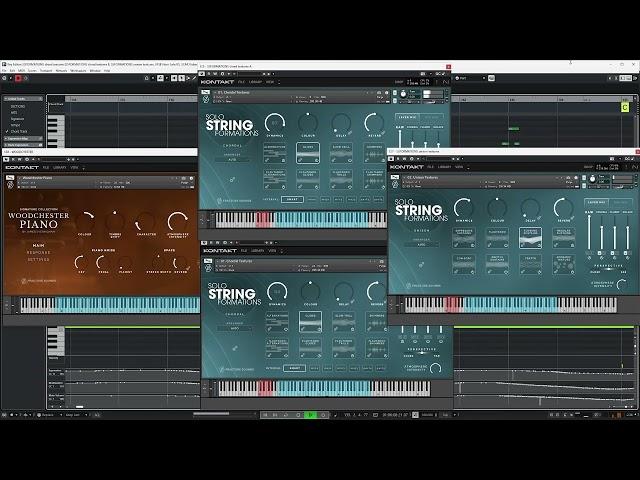The image size is (640, 480).
Task: Click the info icon in the Woodchester Piano instrument header
Action: (191, 178)
